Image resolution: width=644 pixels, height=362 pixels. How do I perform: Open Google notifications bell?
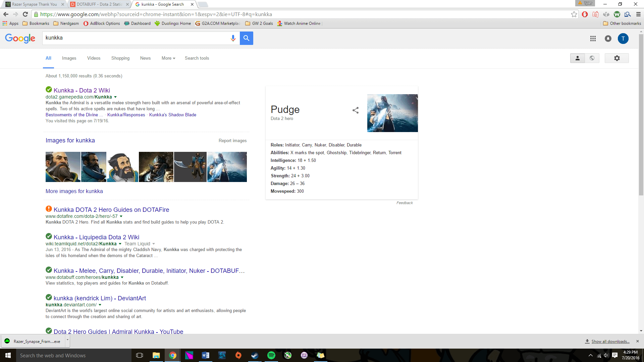(x=608, y=39)
